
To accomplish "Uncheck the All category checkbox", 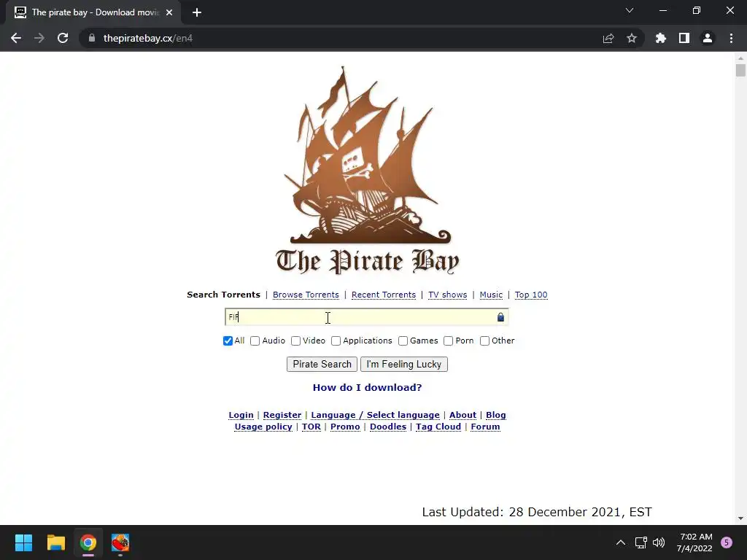I will (228, 341).
